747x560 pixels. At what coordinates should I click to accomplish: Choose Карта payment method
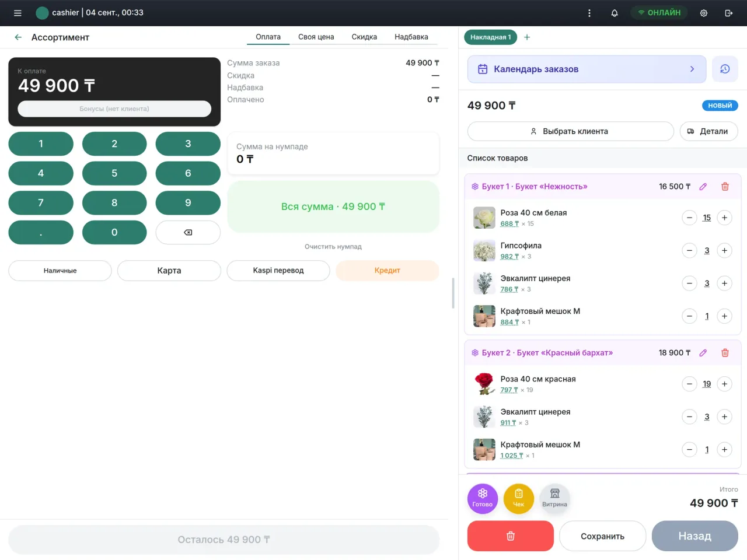(x=169, y=271)
